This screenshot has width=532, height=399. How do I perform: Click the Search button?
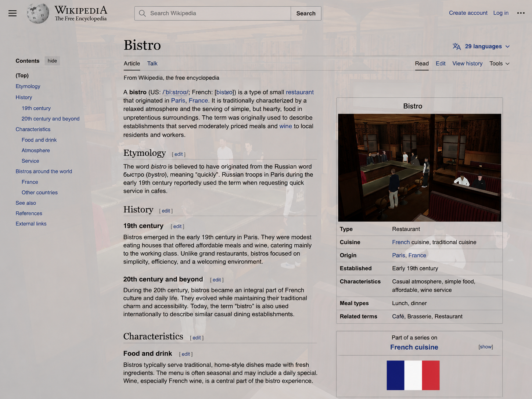(x=306, y=13)
